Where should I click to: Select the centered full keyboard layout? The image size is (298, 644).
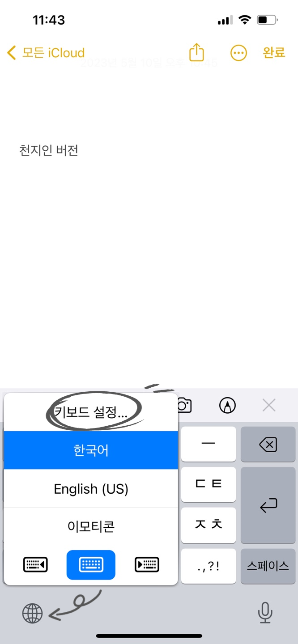(x=91, y=565)
